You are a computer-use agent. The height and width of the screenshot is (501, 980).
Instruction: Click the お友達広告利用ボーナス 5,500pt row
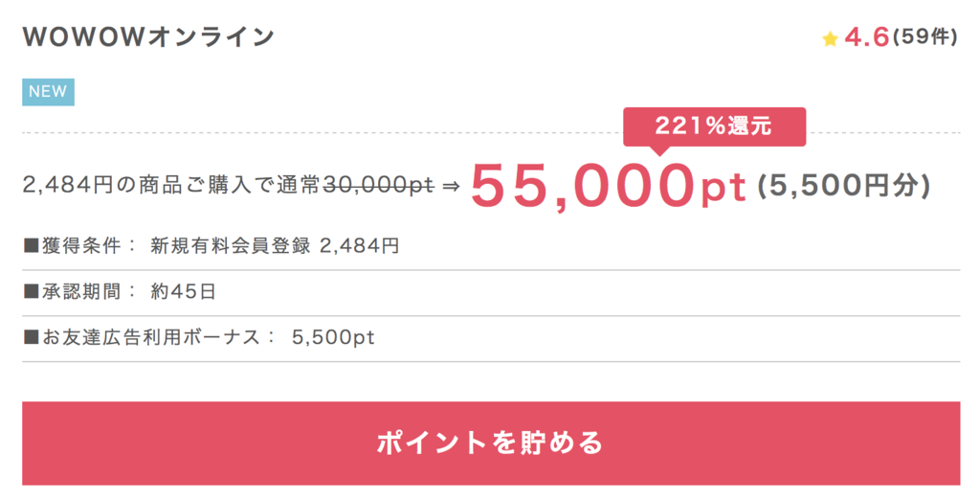[x=491, y=338]
